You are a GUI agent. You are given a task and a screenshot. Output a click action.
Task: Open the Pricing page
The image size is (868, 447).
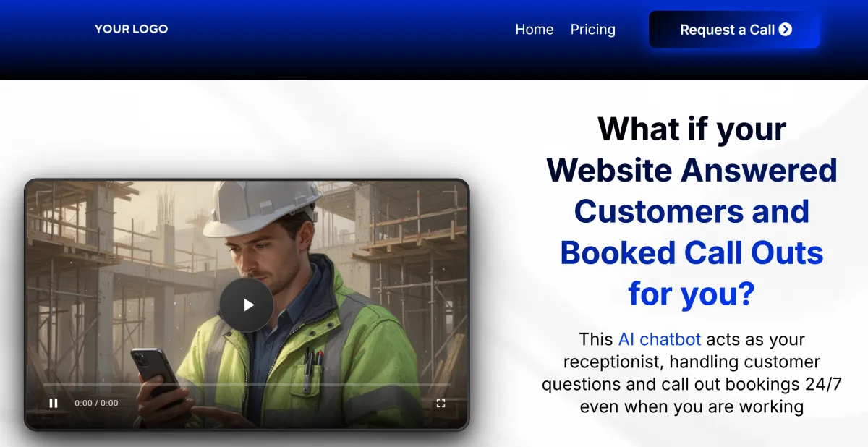coord(593,30)
